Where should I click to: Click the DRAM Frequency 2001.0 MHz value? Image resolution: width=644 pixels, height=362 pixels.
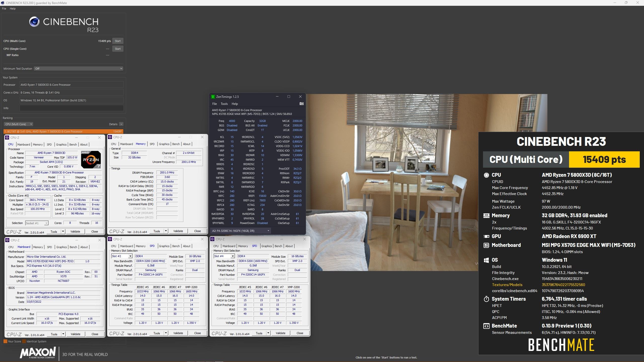click(167, 172)
